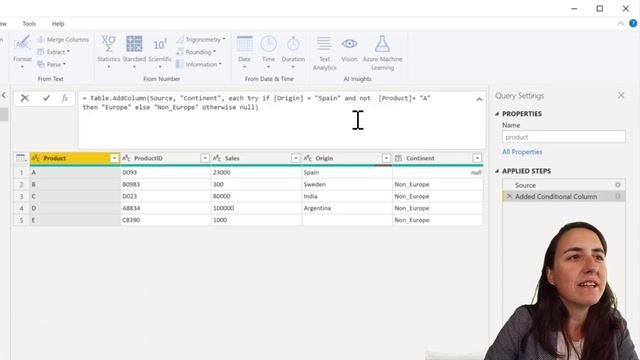Select the null cell in Continent
640x360 pixels.
tap(438, 173)
